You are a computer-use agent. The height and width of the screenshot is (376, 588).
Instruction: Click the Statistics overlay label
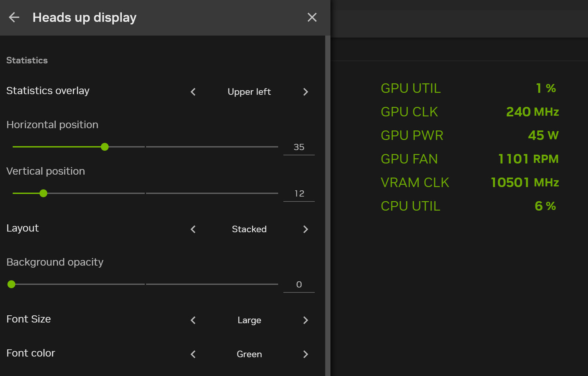[47, 90]
